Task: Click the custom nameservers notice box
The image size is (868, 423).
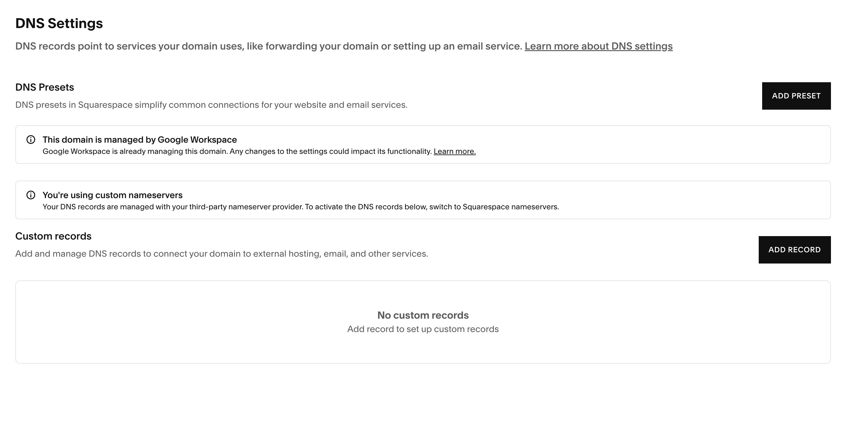Action: 423,200
